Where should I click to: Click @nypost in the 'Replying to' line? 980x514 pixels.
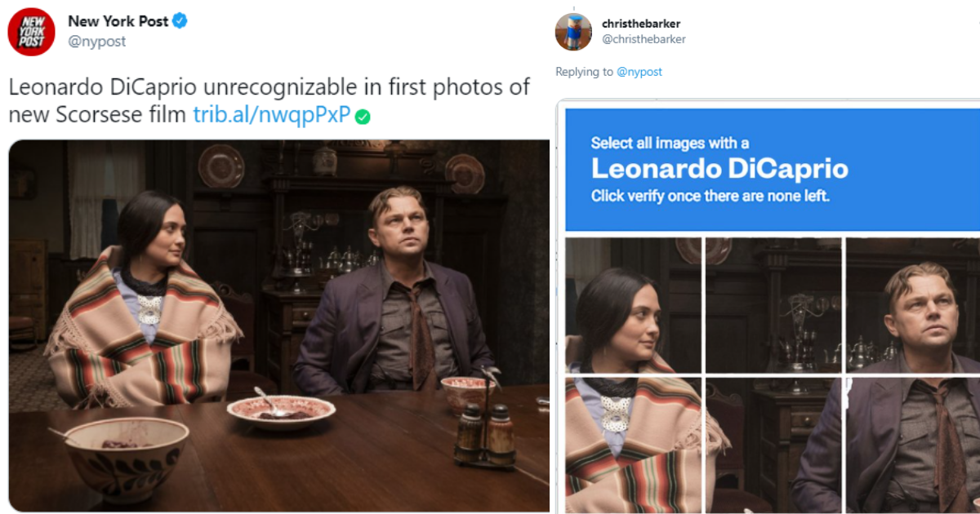click(639, 72)
